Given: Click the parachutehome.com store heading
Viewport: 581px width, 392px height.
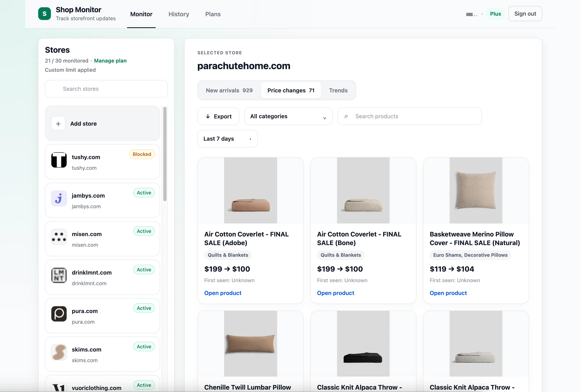Looking at the screenshot, I should [x=244, y=66].
